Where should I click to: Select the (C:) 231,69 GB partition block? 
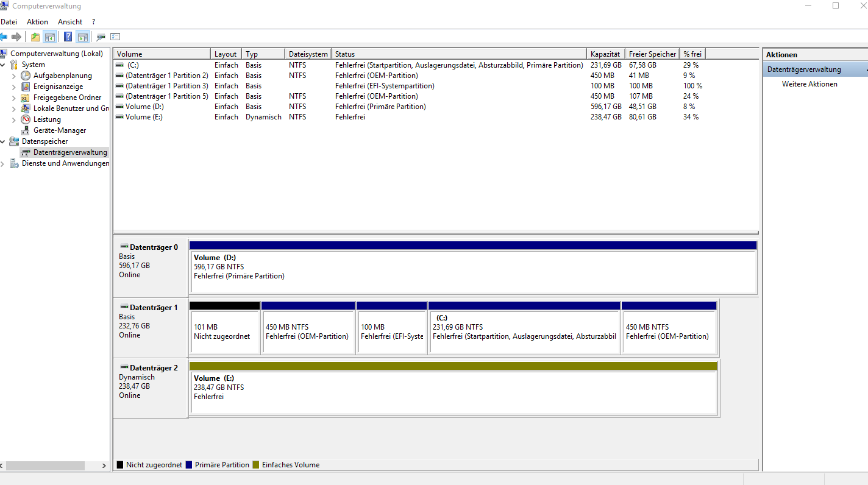(x=524, y=327)
